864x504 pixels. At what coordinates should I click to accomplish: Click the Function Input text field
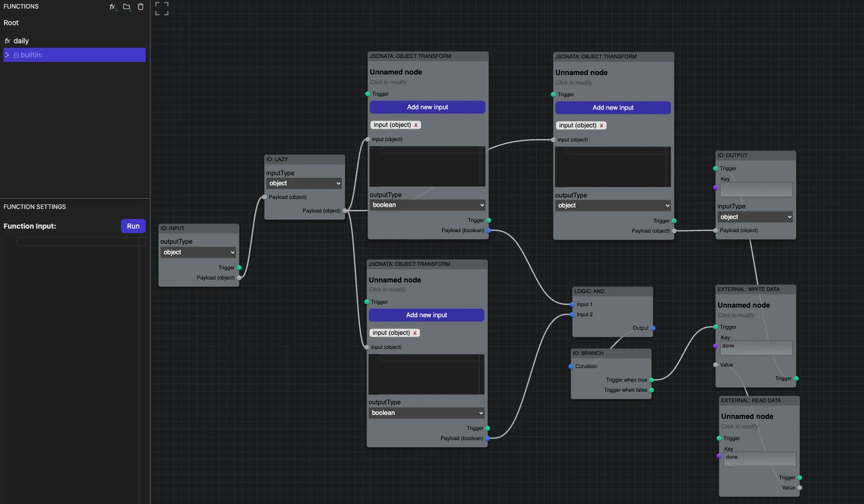(x=81, y=242)
